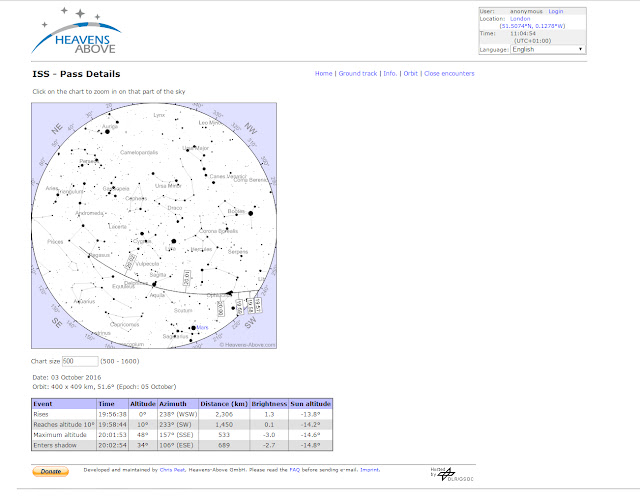The width and height of the screenshot is (640, 496).
Task: Click the Andromeda label on the chart
Action: (90, 213)
